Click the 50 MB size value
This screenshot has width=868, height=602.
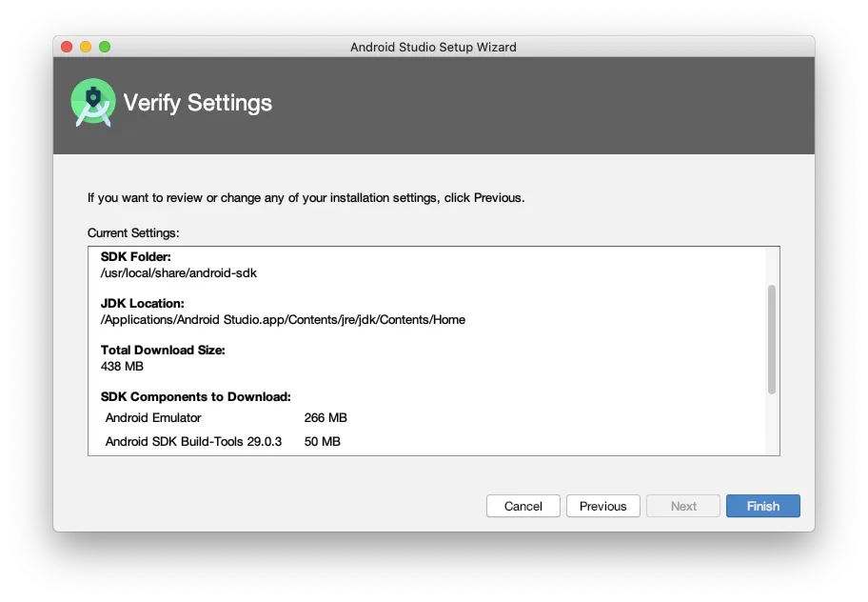tap(323, 441)
